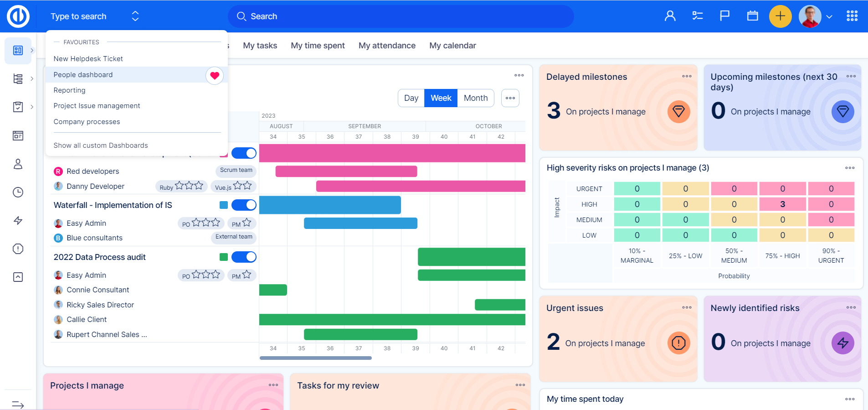The image size is (868, 410).
Task: Toggle the 2022 Data Process audit switch
Action: click(x=244, y=257)
